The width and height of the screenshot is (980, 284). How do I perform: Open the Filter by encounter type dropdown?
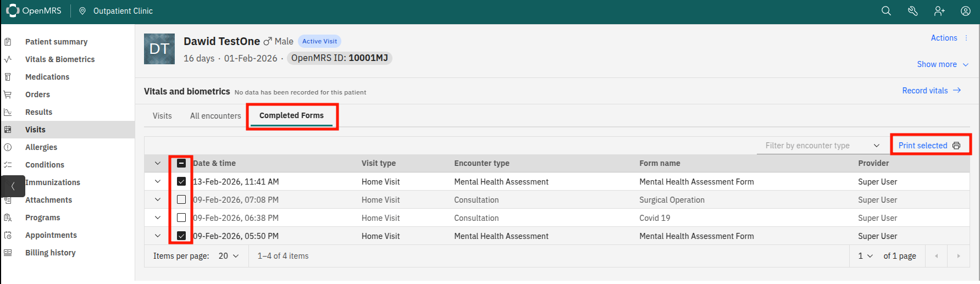click(822, 146)
